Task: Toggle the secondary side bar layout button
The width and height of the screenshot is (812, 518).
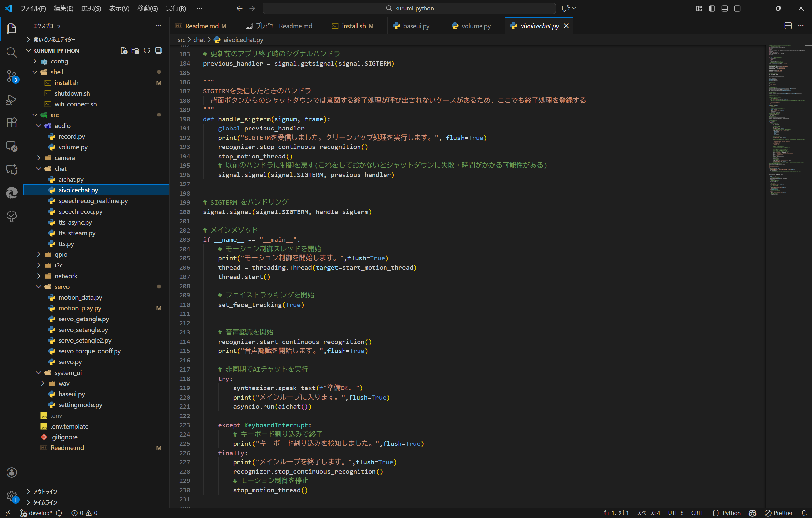Action: point(738,8)
